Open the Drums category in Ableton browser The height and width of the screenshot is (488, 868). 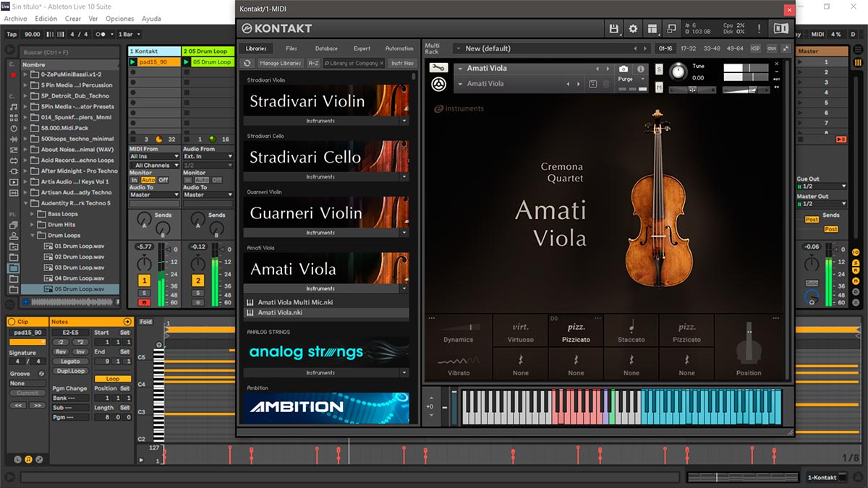click(x=14, y=117)
